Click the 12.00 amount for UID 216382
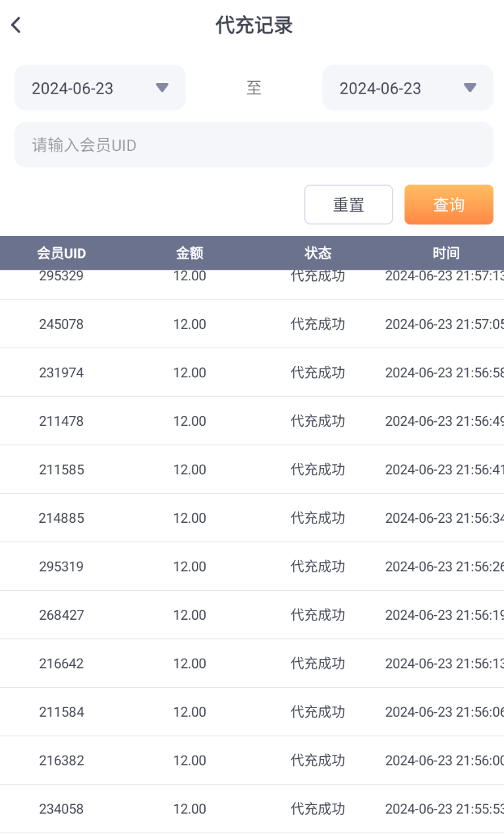 coord(190,760)
